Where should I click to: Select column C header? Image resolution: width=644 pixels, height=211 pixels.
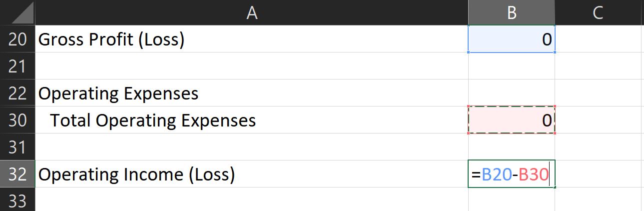(x=598, y=13)
